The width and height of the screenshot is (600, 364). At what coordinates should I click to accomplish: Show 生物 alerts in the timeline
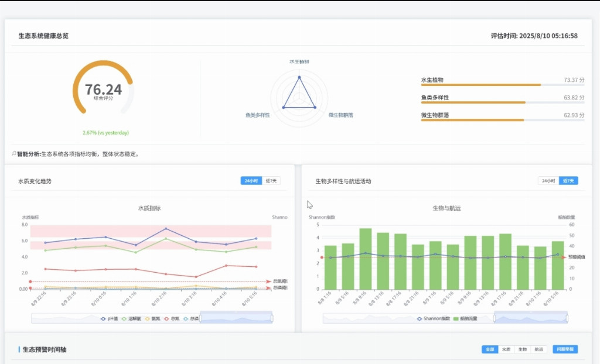tap(522, 349)
